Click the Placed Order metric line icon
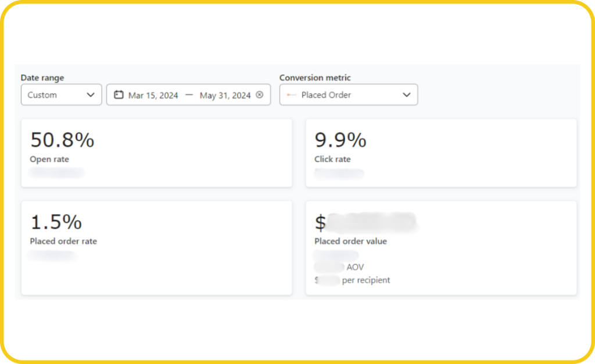 click(292, 95)
